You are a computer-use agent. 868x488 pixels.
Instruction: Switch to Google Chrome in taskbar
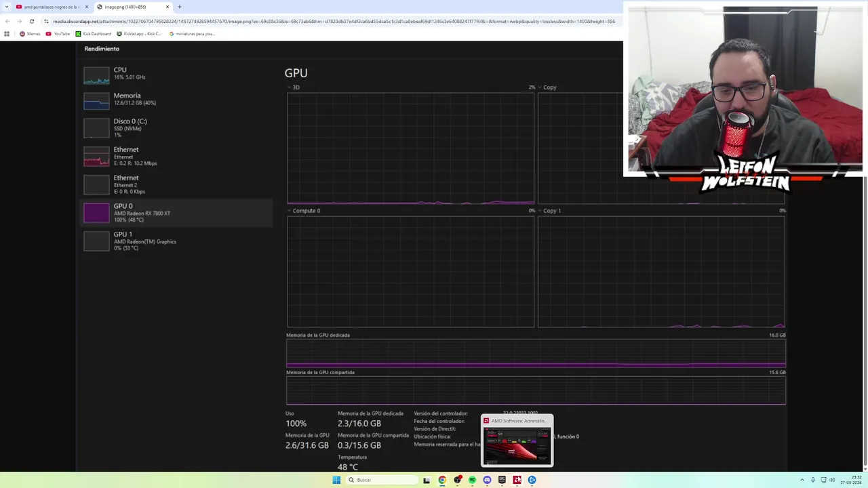tap(442, 480)
